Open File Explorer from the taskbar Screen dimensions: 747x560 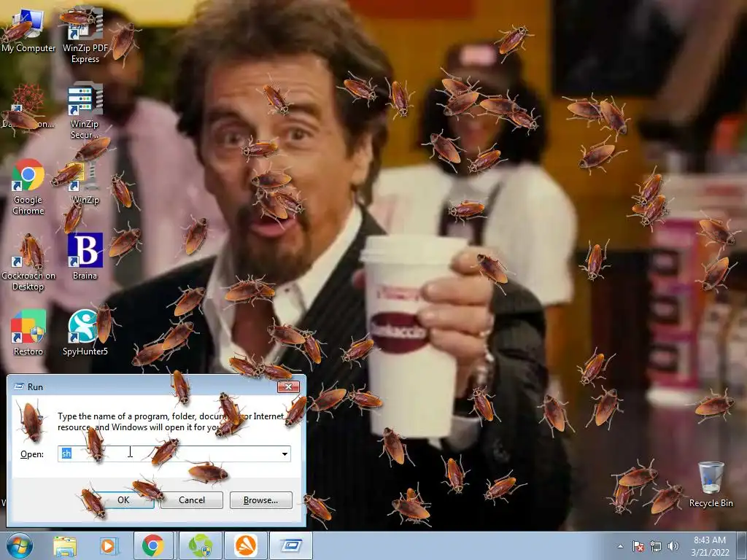pos(65,545)
